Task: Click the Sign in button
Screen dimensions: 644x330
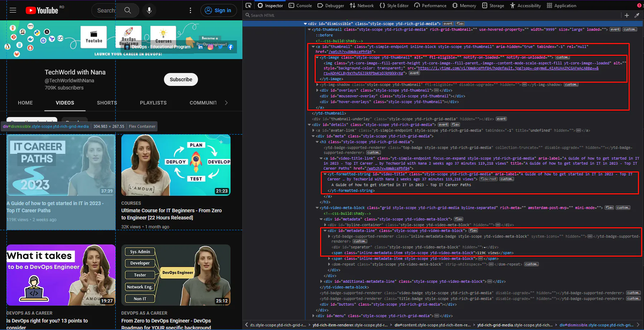Action: coord(218,10)
